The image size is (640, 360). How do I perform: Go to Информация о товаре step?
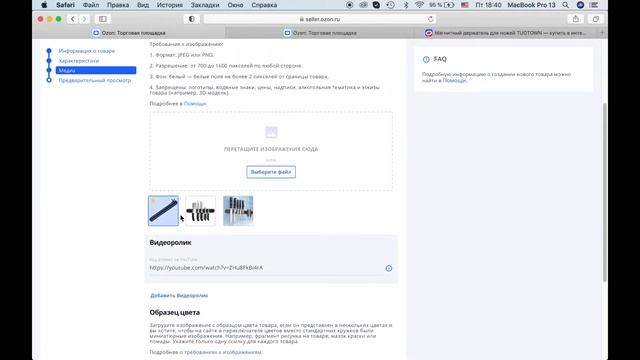tap(87, 51)
